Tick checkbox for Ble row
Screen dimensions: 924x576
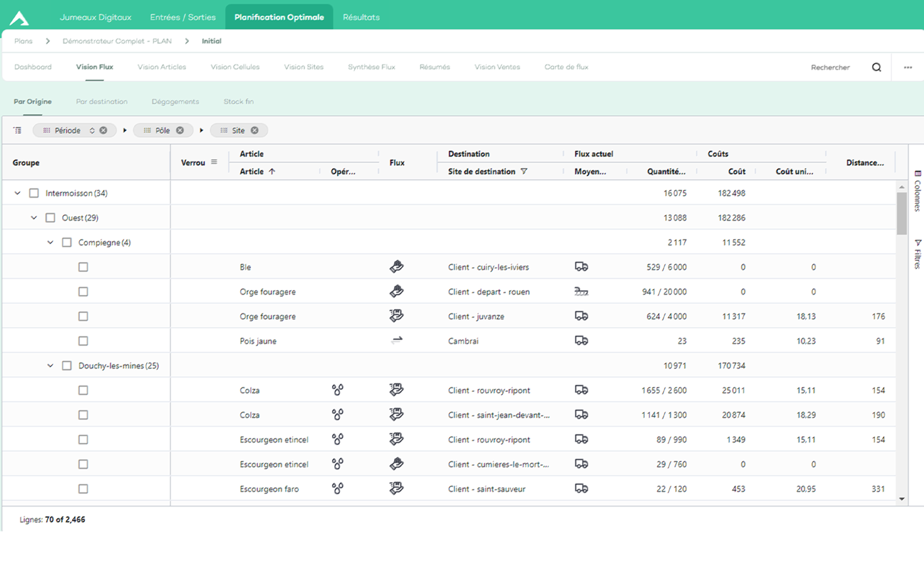click(x=83, y=267)
